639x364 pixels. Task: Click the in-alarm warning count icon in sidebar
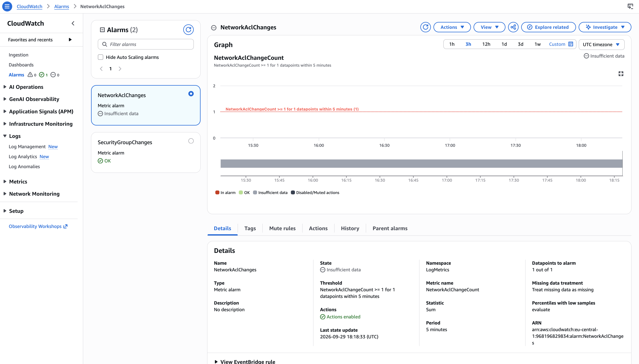(x=30, y=75)
